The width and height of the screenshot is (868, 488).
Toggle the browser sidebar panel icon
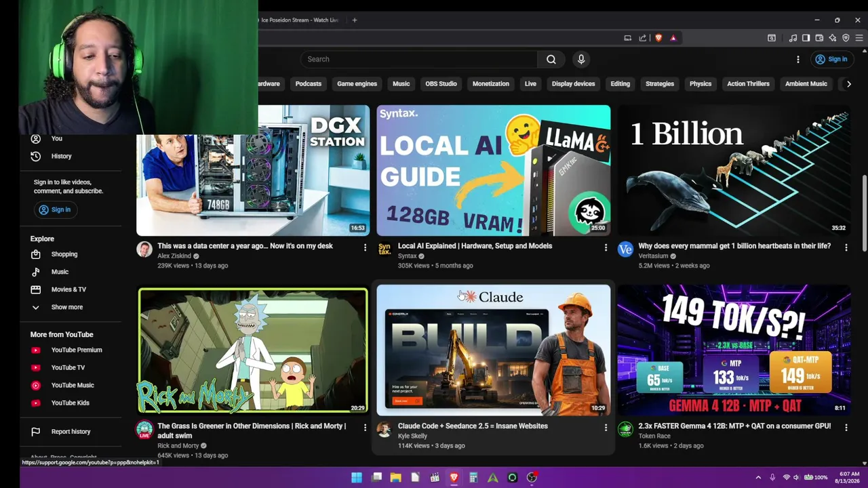806,38
